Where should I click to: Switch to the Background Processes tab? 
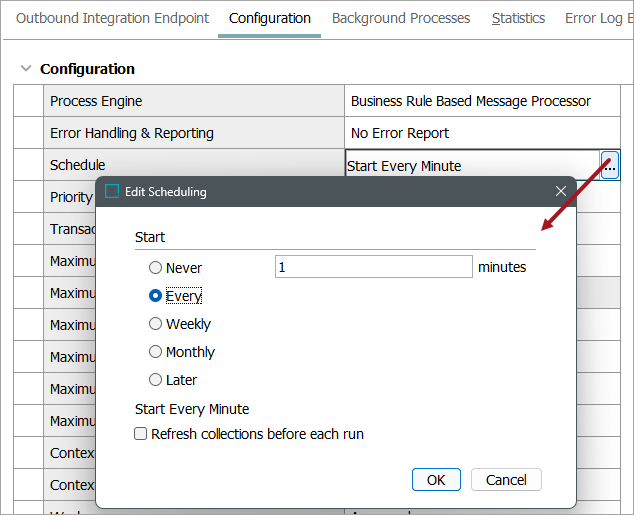coord(400,18)
